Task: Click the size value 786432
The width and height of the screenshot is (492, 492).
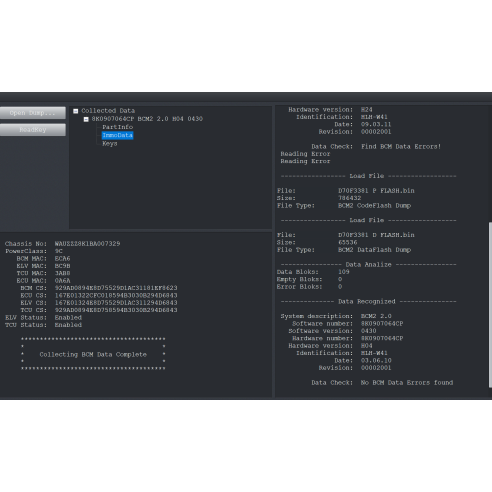Action: pos(349,198)
